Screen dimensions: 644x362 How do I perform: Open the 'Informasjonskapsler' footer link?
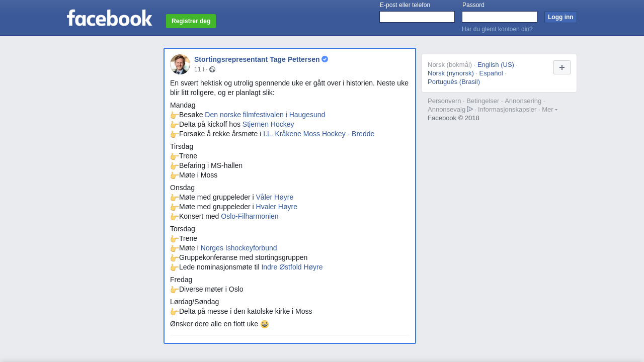pos(507,109)
